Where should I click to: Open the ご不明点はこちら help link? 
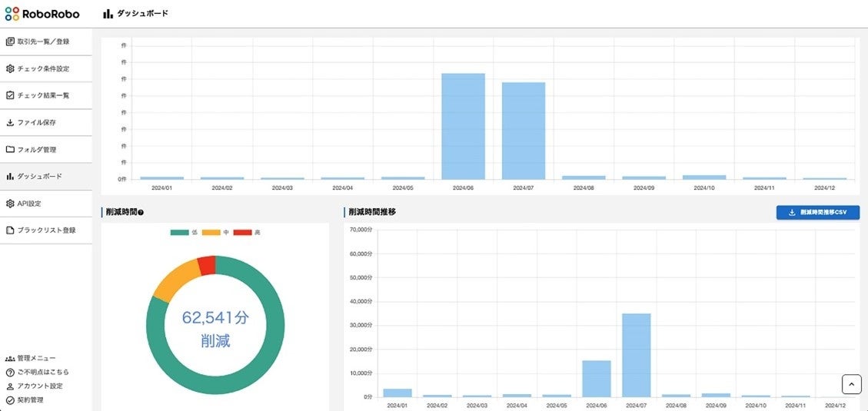coord(38,373)
